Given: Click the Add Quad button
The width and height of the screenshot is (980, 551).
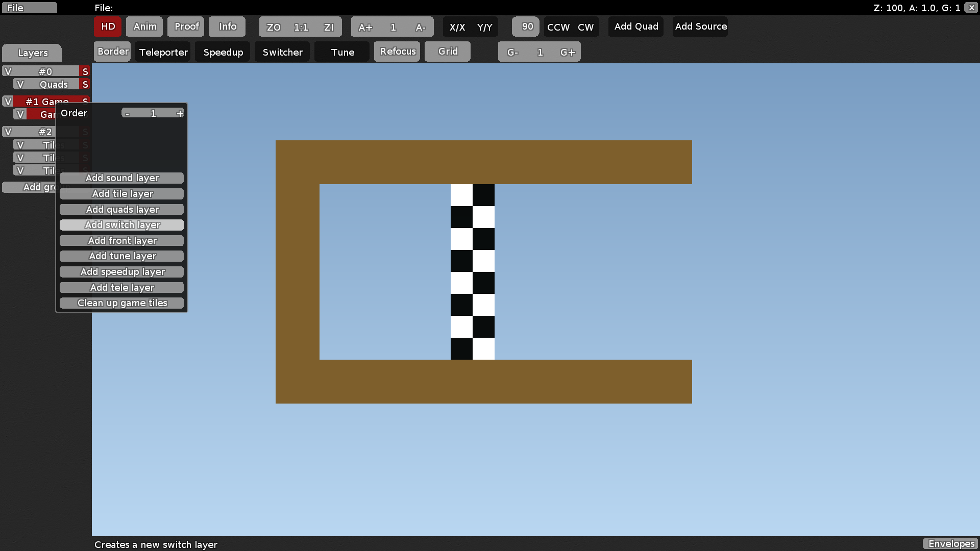Looking at the screenshot, I should point(635,27).
